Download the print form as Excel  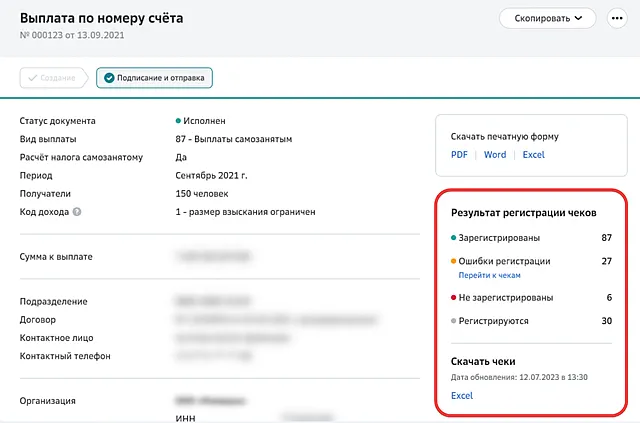point(533,155)
